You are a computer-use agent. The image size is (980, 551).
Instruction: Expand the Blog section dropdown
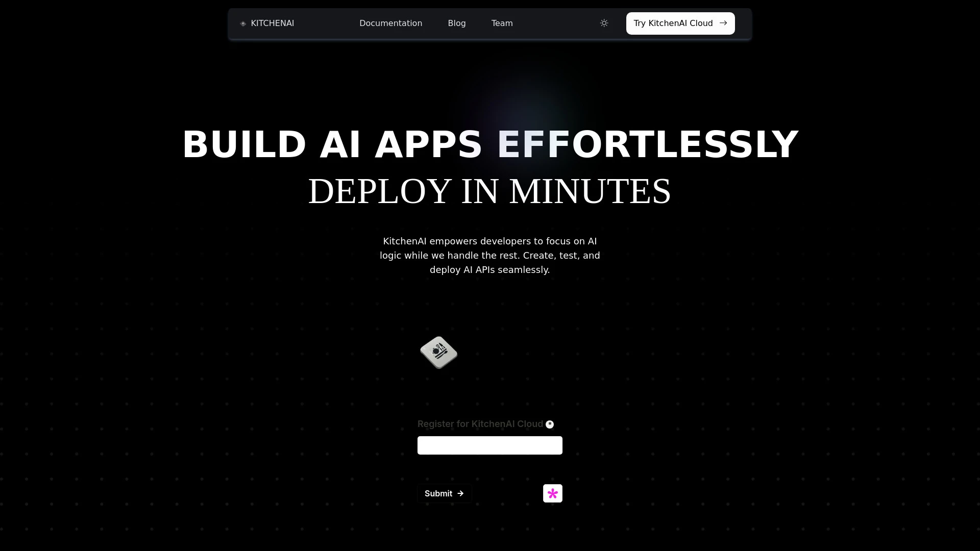[456, 23]
